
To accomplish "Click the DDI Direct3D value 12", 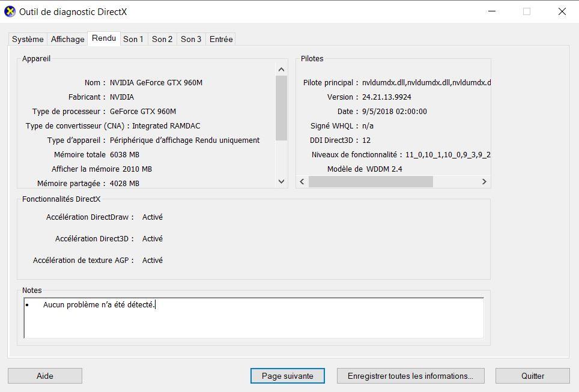I will 366,140.
